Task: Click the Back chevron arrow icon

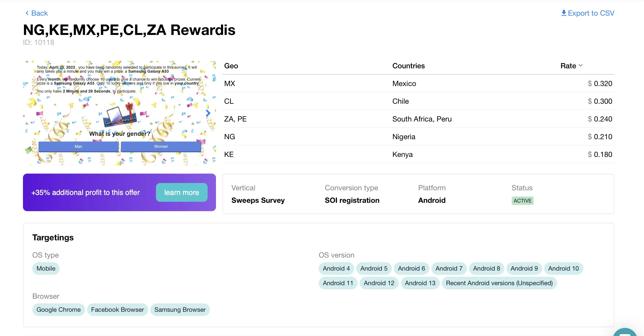Action: click(x=27, y=13)
